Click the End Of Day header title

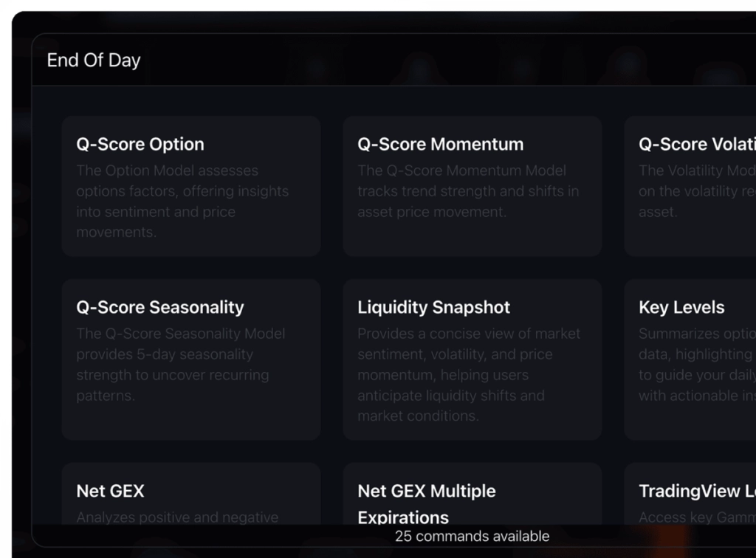pos(94,61)
